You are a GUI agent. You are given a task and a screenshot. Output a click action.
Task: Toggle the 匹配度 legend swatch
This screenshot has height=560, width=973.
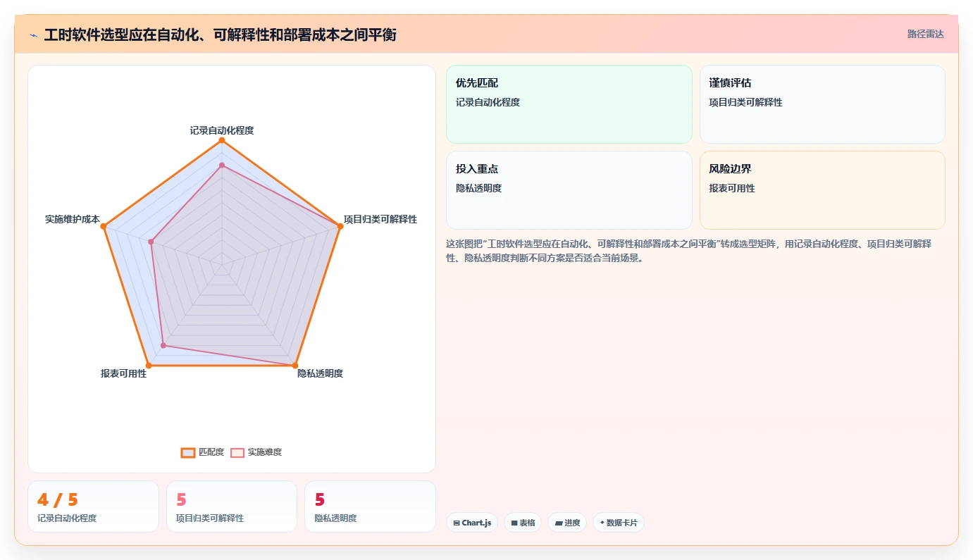point(187,452)
